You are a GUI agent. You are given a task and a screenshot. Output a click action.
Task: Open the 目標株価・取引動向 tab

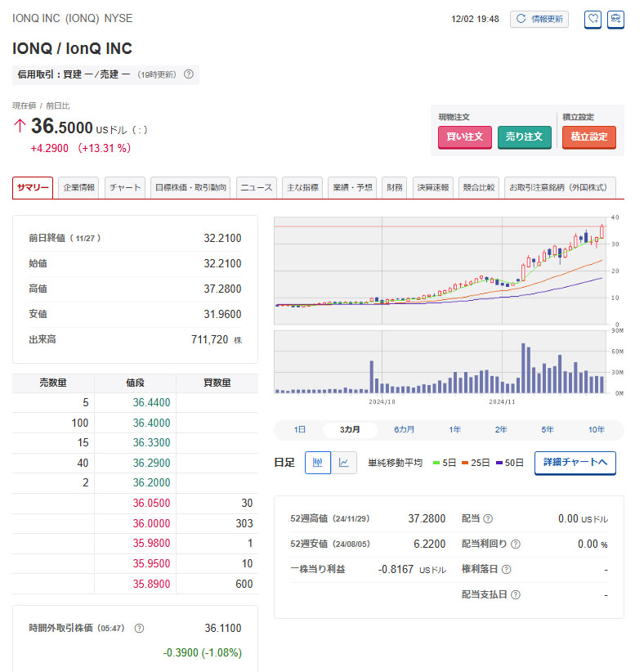pyautogui.click(x=191, y=187)
